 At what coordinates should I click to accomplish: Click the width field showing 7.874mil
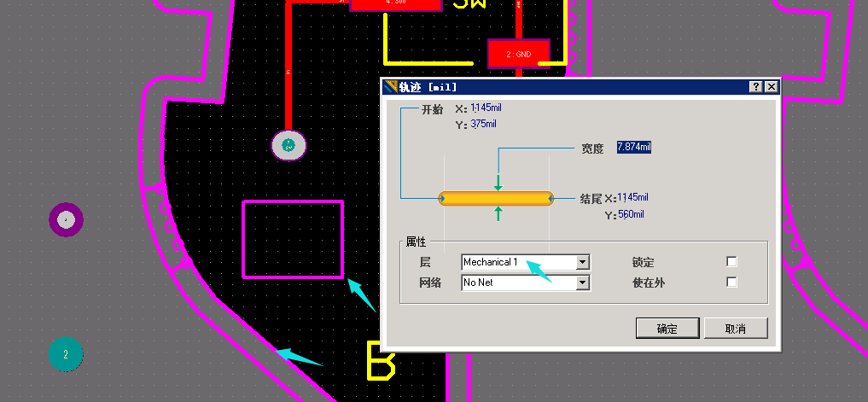[x=634, y=148]
